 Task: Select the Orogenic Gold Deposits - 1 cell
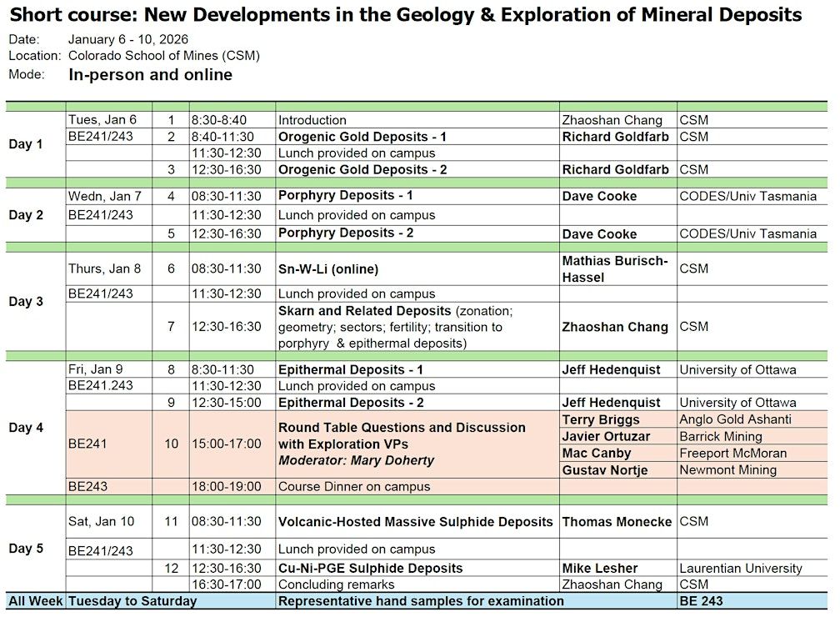(362, 137)
